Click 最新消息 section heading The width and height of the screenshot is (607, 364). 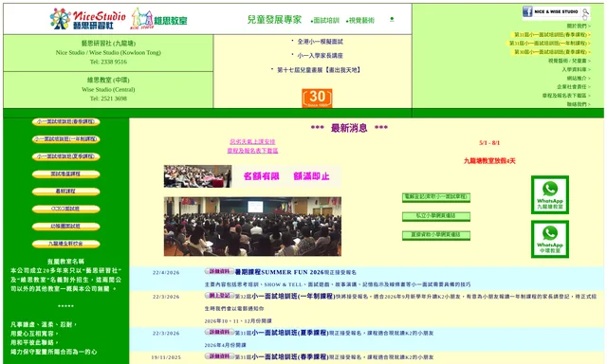coord(349,128)
